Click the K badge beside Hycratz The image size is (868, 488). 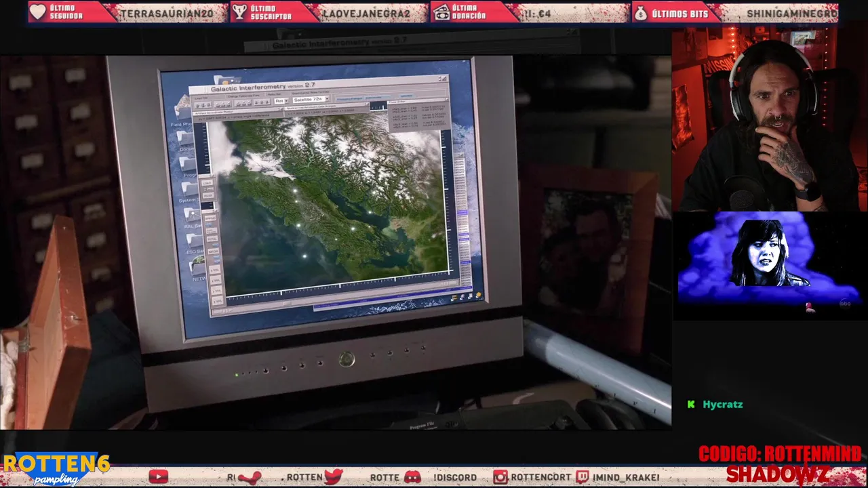click(x=691, y=405)
